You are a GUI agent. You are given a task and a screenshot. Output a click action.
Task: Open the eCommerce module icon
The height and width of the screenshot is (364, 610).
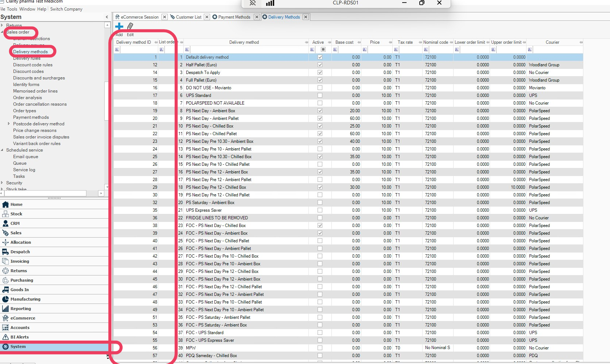(5, 318)
